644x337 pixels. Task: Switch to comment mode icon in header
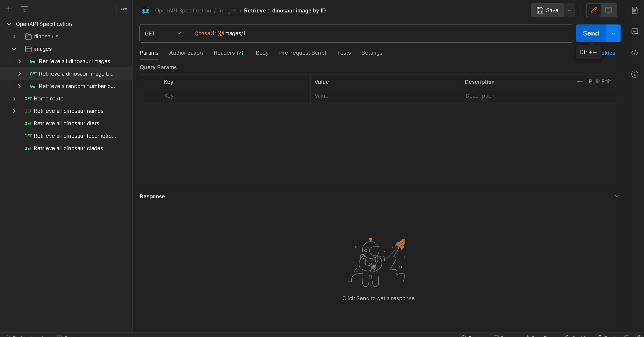click(x=609, y=10)
